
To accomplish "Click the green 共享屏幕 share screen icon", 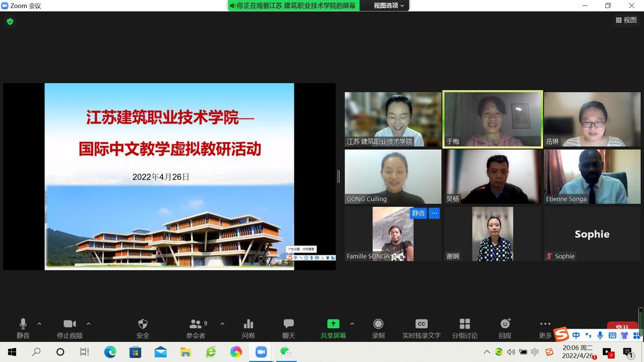I will tap(333, 324).
